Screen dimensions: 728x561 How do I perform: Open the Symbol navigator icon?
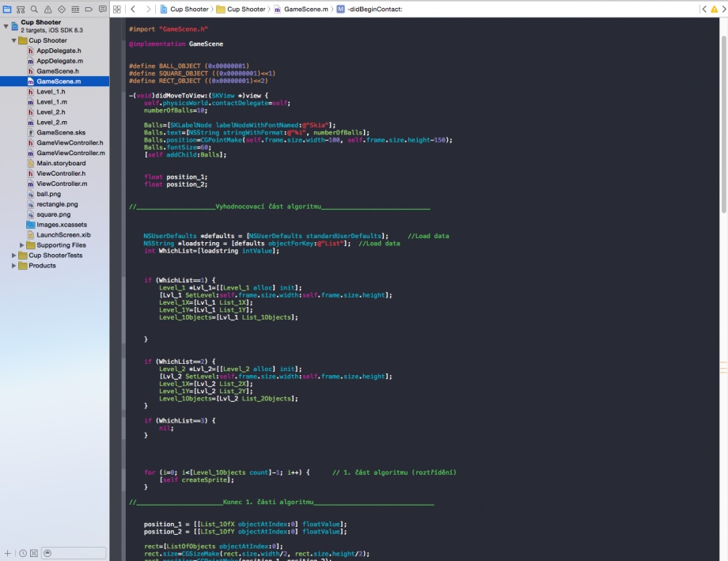click(x=21, y=9)
